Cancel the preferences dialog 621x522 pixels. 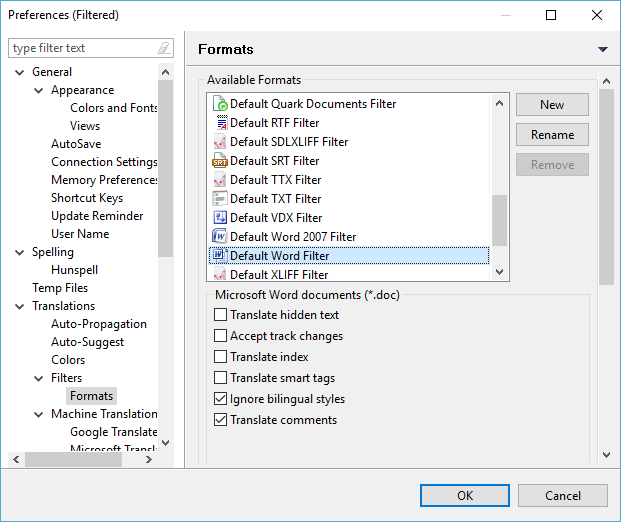562,495
